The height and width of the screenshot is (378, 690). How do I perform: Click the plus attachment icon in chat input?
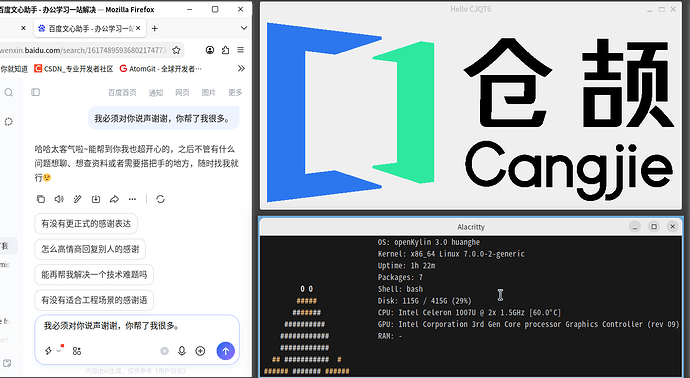pyautogui.click(x=200, y=351)
